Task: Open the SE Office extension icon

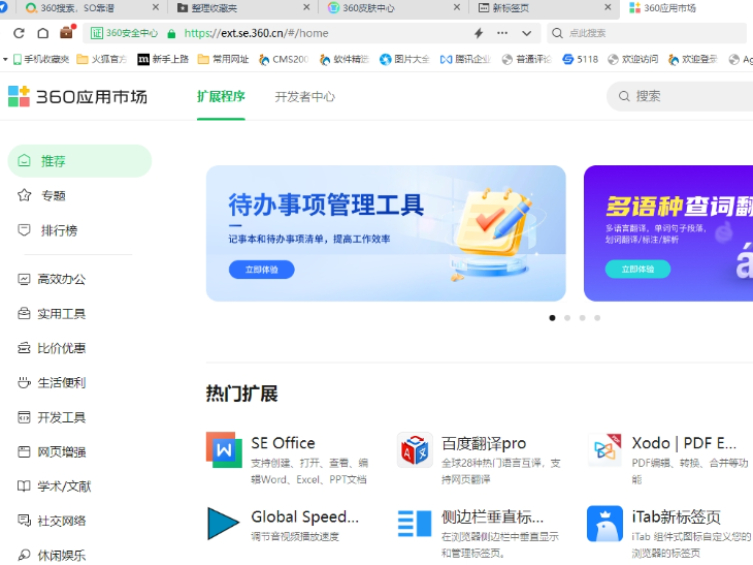Action: (x=224, y=450)
